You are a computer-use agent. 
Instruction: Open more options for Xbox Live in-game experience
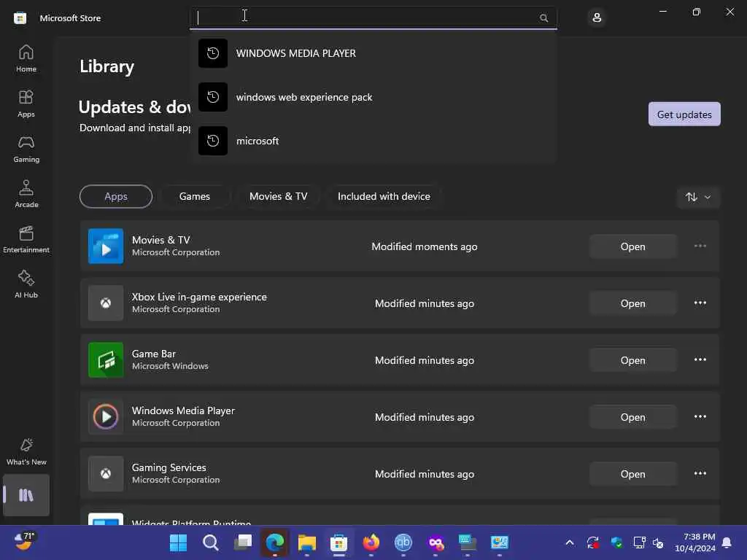[x=700, y=303]
